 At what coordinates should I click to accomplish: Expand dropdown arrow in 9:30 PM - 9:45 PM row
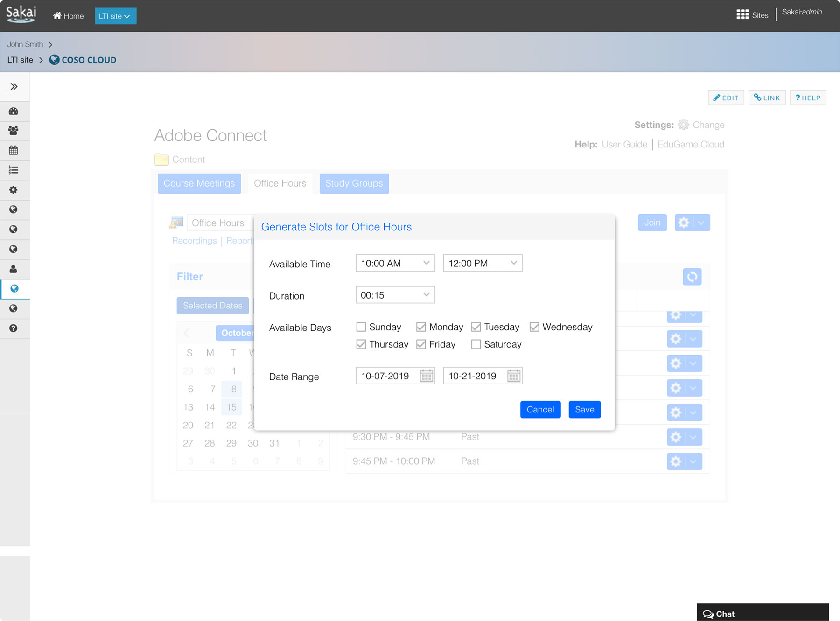tap(693, 437)
